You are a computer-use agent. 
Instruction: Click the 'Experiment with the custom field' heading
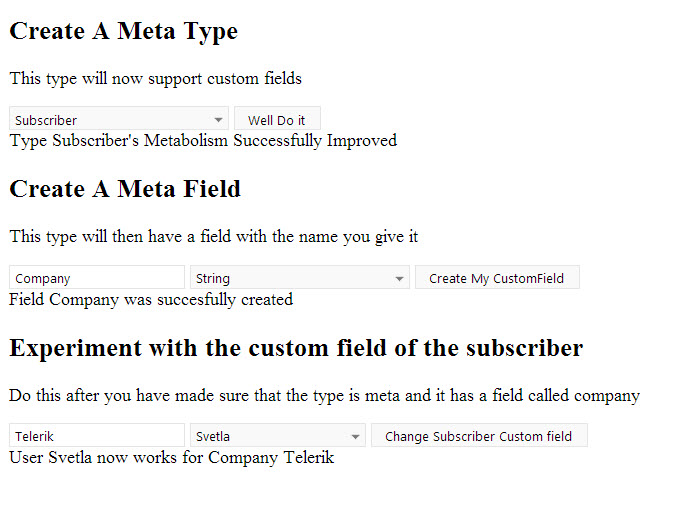tap(296, 348)
